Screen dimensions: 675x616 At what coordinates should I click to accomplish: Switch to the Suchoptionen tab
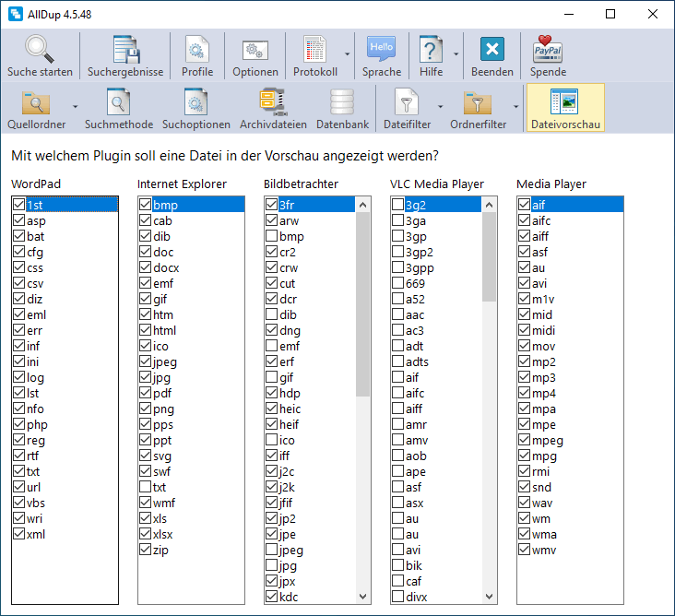(195, 102)
